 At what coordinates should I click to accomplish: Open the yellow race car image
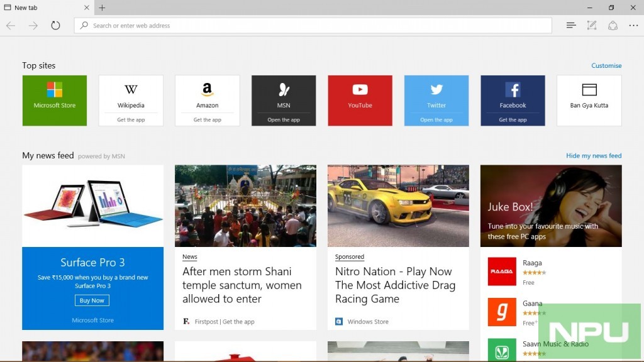click(398, 206)
